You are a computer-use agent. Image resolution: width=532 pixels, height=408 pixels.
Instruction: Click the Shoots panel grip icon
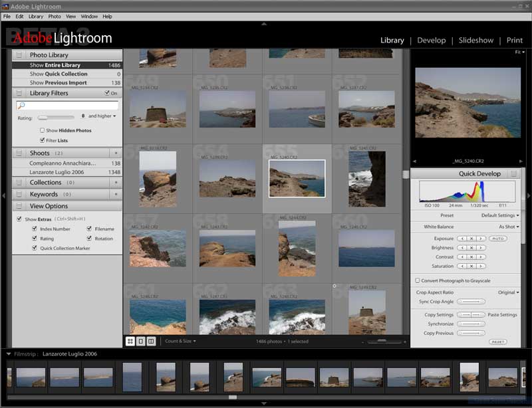pyautogui.click(x=19, y=153)
